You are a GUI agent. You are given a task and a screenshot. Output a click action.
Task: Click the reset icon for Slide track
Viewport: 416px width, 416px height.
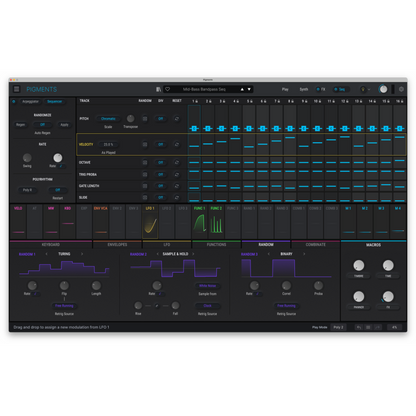pyautogui.click(x=177, y=197)
